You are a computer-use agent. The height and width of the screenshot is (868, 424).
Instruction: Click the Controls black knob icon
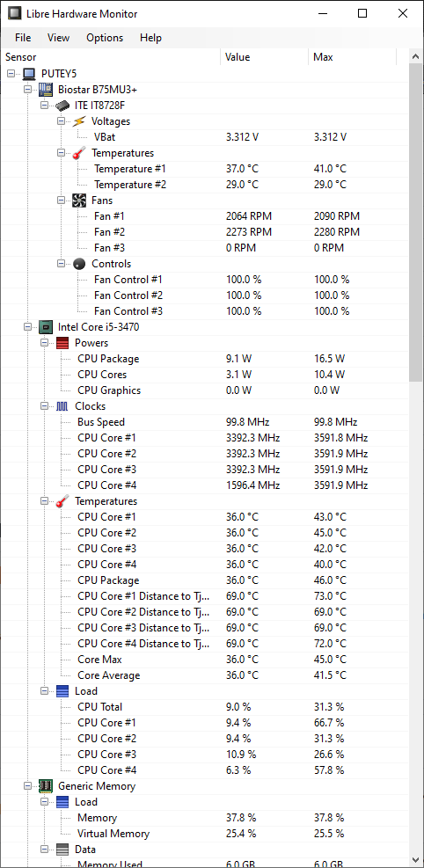pyautogui.click(x=79, y=264)
